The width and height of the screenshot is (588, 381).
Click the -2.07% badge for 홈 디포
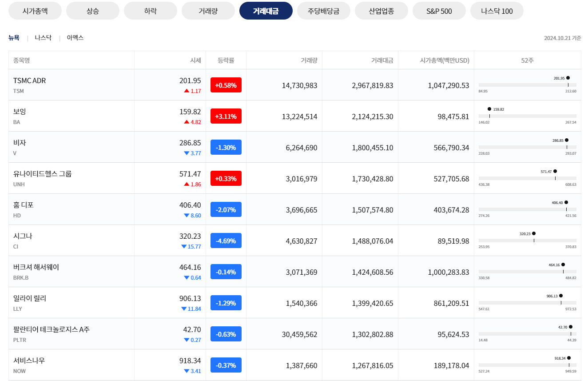coord(226,209)
